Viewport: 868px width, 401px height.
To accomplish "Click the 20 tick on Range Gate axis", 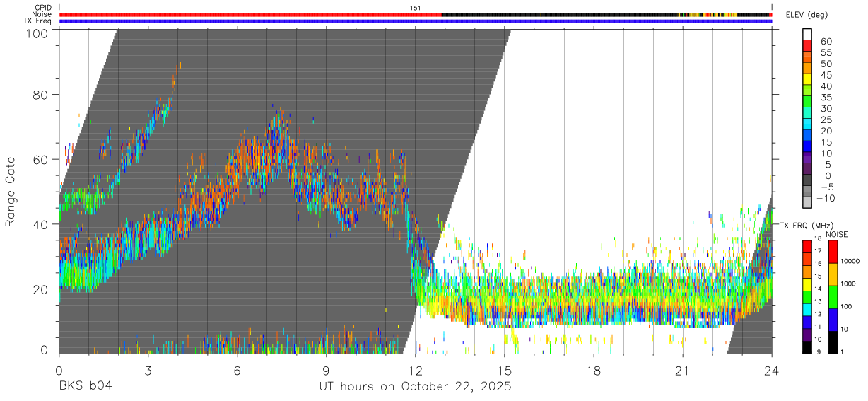I will [40, 289].
